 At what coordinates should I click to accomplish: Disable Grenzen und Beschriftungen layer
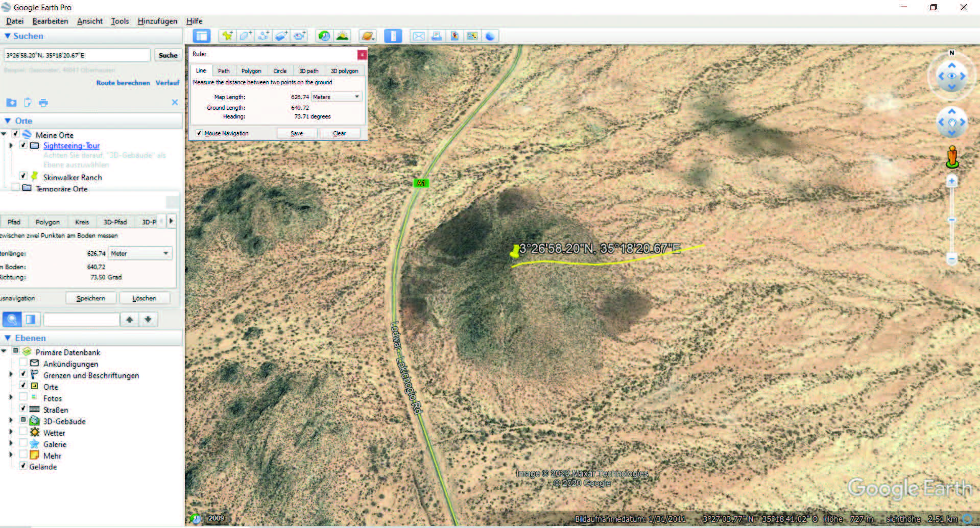(x=23, y=374)
